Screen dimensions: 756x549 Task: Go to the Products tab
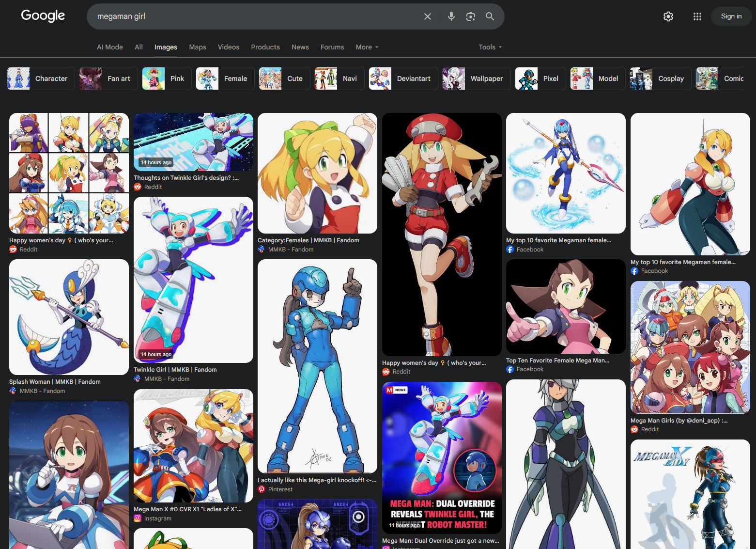tap(265, 47)
